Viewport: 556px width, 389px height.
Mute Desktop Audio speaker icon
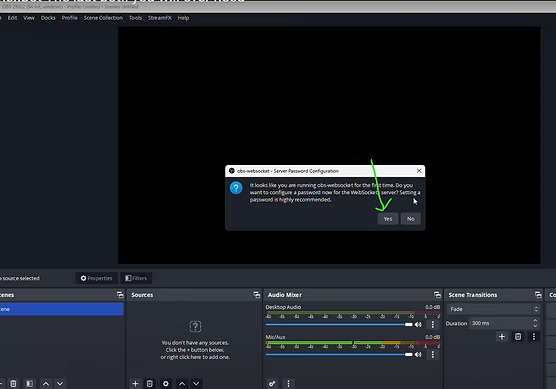coord(418,324)
